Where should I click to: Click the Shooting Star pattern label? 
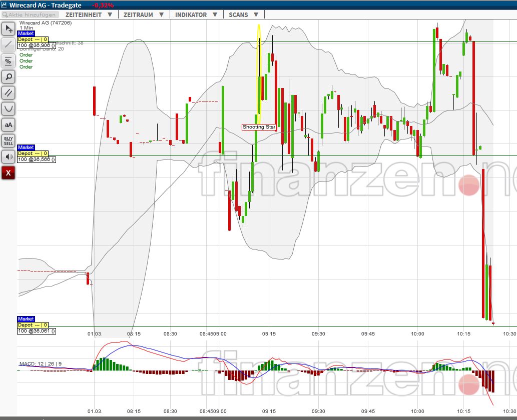point(259,127)
